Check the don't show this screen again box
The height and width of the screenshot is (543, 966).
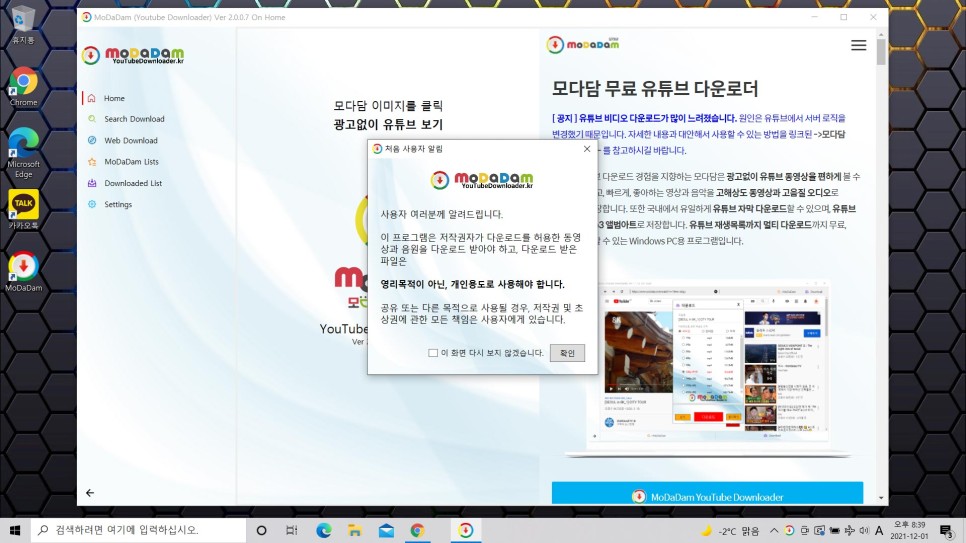click(x=433, y=353)
